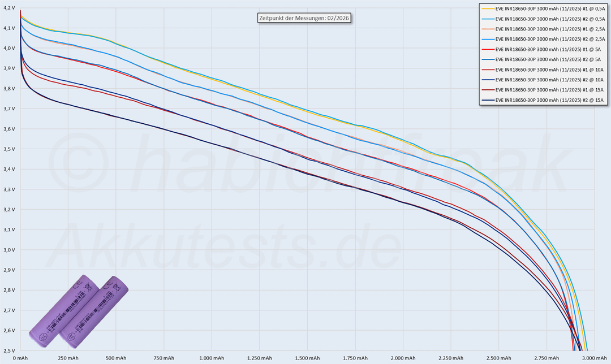Click the 0 mAh axis origin label

[20, 358]
